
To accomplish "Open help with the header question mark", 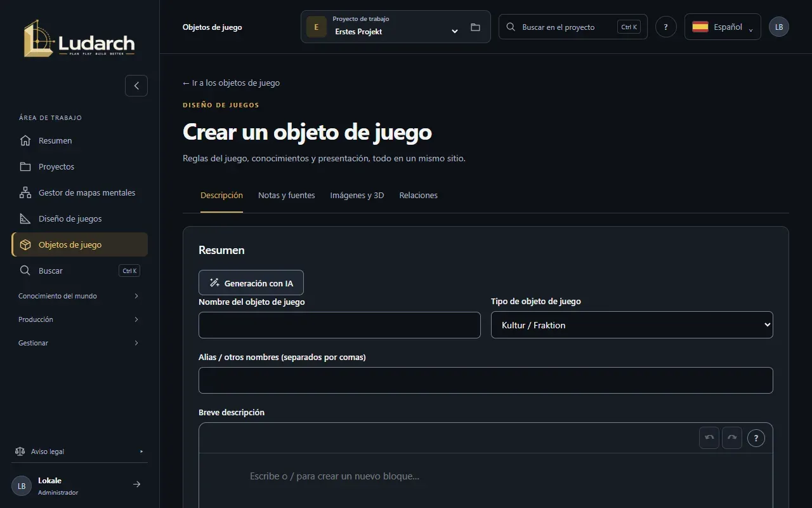I will click(x=665, y=27).
